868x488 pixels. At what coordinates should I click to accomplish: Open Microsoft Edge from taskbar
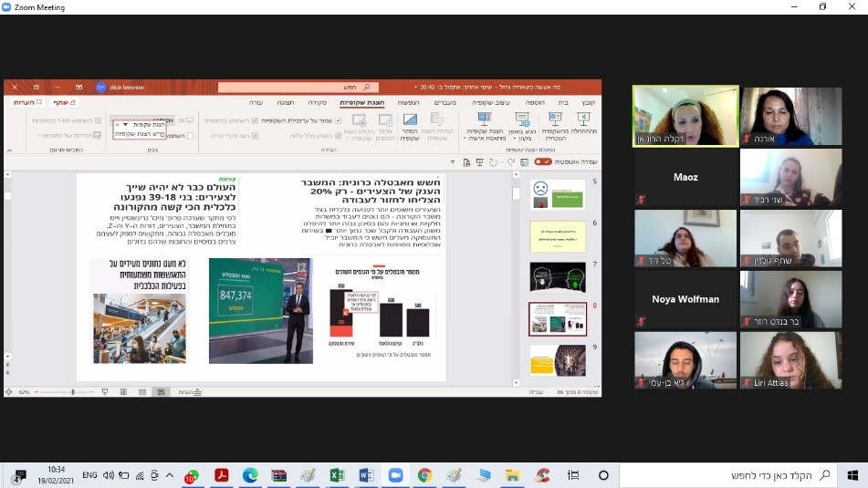click(250, 475)
